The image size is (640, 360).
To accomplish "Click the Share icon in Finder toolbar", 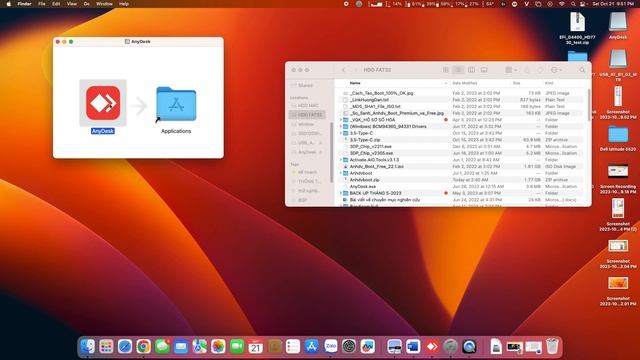I will [527, 70].
